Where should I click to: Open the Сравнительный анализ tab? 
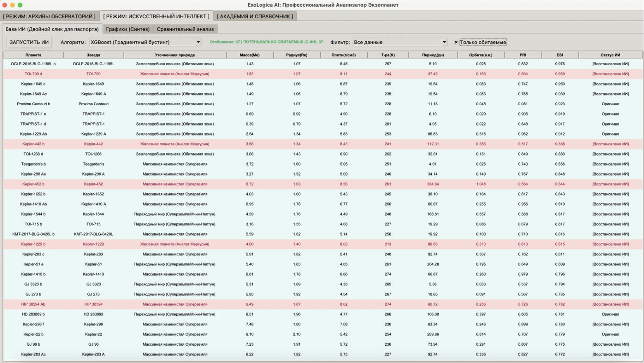185,29
